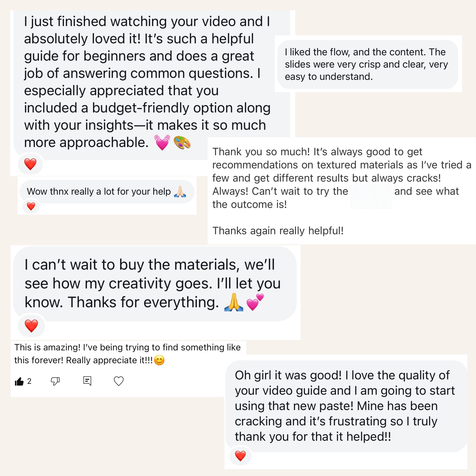
Task: Click the thumbs down dislike icon
Action: [55, 381]
